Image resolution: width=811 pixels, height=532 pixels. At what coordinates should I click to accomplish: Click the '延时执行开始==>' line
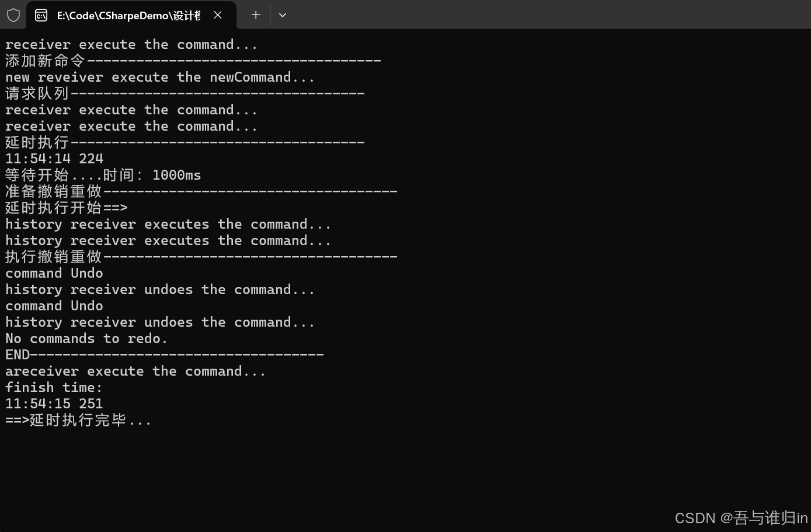(x=67, y=208)
